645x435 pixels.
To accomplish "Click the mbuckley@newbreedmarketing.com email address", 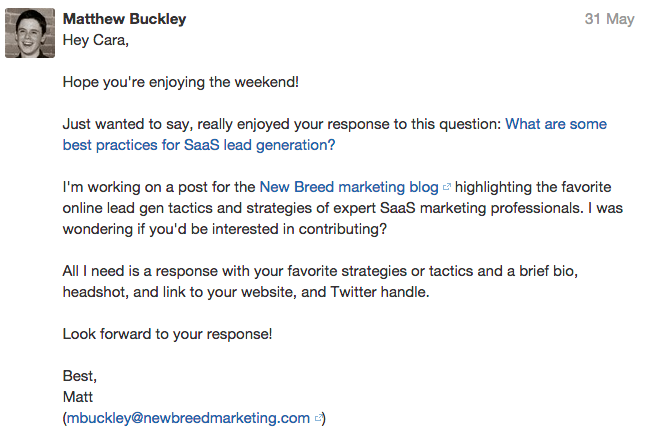I will (188, 418).
